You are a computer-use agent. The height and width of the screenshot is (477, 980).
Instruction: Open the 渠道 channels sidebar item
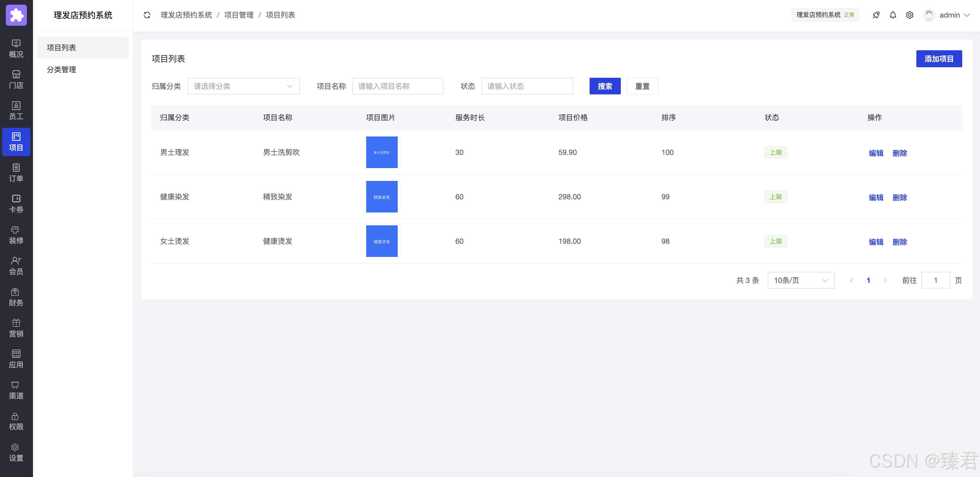click(16, 390)
